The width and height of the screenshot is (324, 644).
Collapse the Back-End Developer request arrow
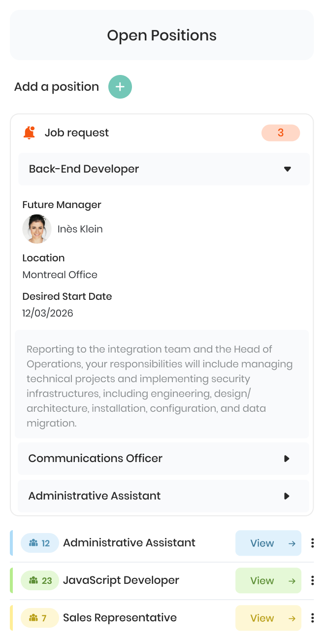click(x=288, y=169)
